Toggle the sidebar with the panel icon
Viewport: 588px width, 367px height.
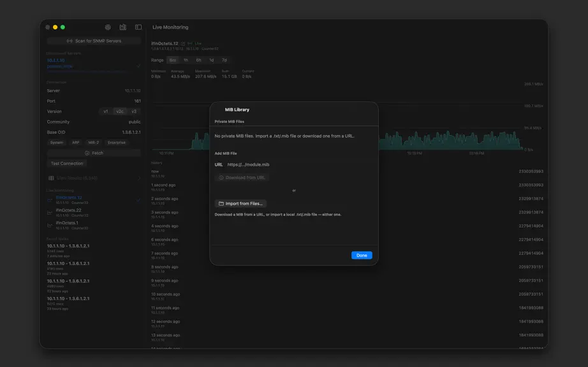[x=138, y=27]
